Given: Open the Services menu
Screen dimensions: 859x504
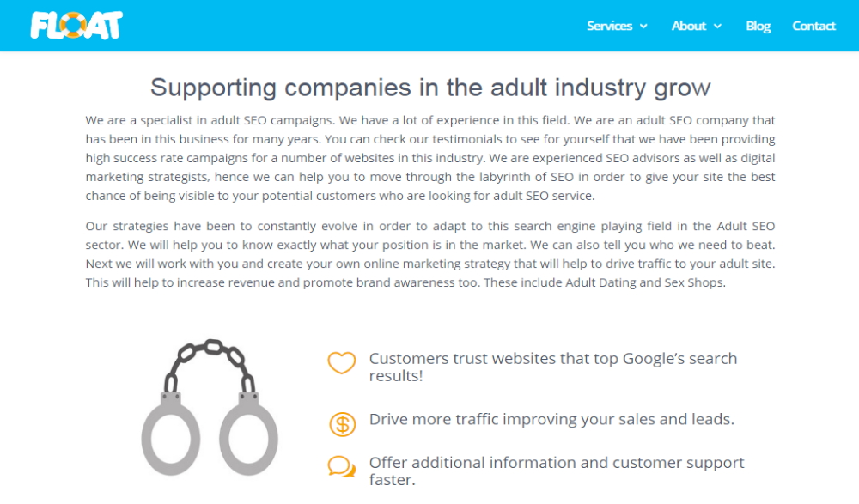Looking at the screenshot, I should pos(609,26).
